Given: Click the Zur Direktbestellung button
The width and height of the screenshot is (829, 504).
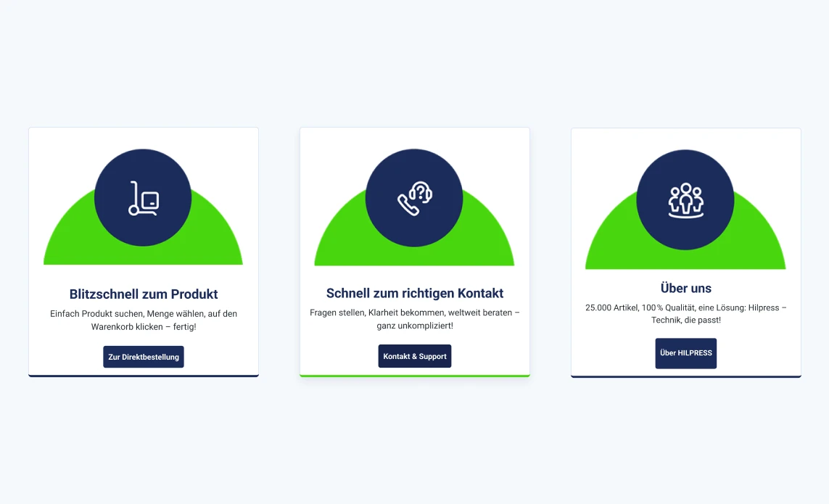Looking at the screenshot, I should coord(144,357).
